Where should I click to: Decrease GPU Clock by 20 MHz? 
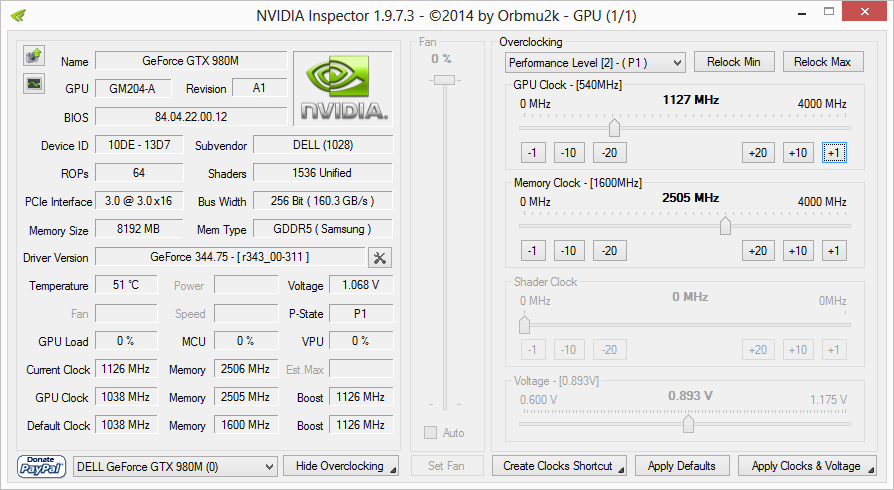609,153
